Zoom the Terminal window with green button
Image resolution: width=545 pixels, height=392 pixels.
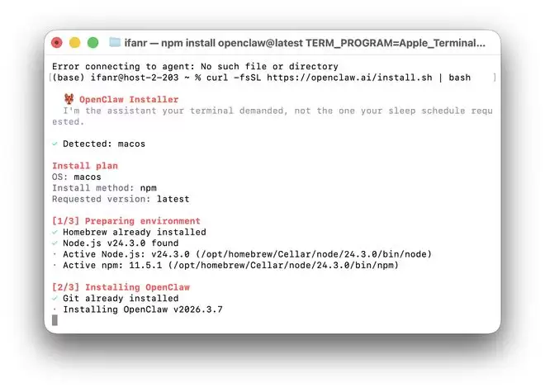coord(92,42)
